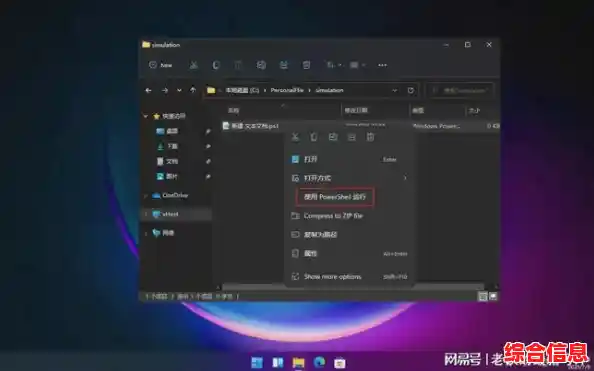The height and width of the screenshot is (371, 594).
Task: Click the folder icon in the address bar
Action: tap(211, 90)
